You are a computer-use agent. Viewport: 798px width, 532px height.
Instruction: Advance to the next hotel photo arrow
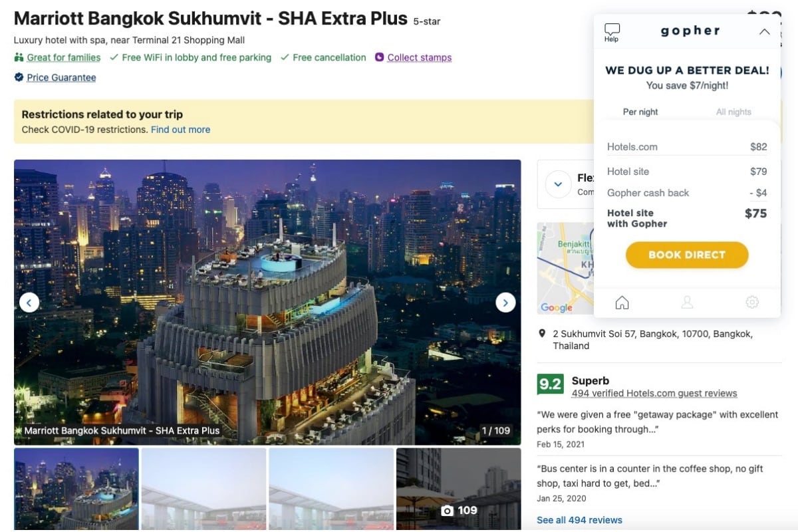(x=505, y=302)
